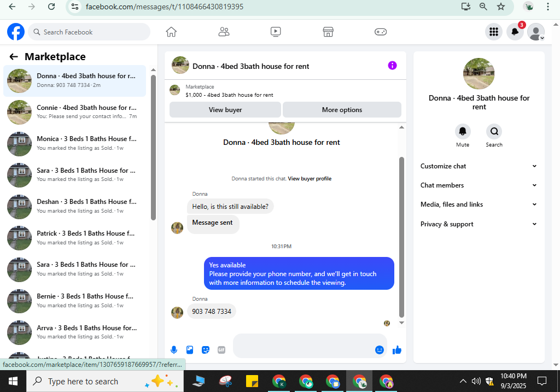
Task: Open Arrva 3 Beds 1 Baths conversation
Action: tap(74, 332)
